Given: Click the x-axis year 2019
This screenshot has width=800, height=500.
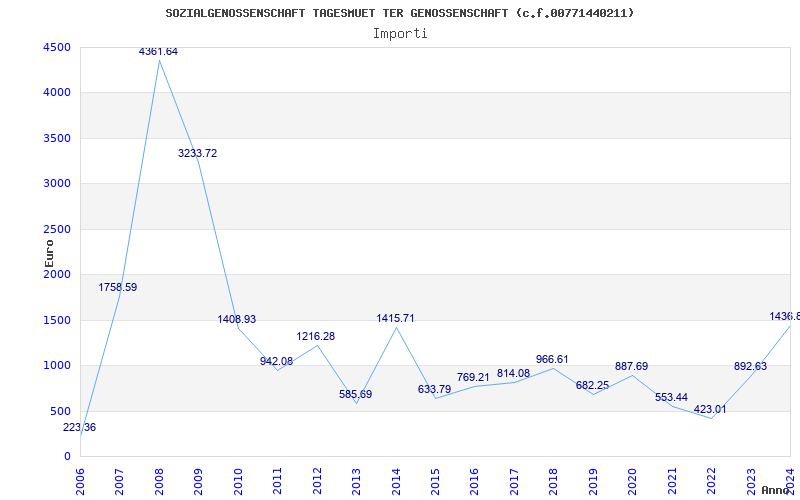Looking at the screenshot, I should 593,481.
